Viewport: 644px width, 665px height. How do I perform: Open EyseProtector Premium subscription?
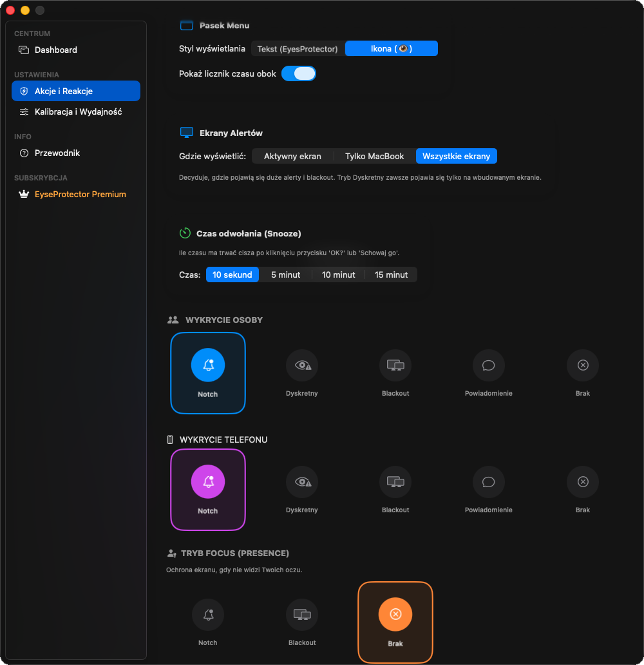[x=80, y=194]
